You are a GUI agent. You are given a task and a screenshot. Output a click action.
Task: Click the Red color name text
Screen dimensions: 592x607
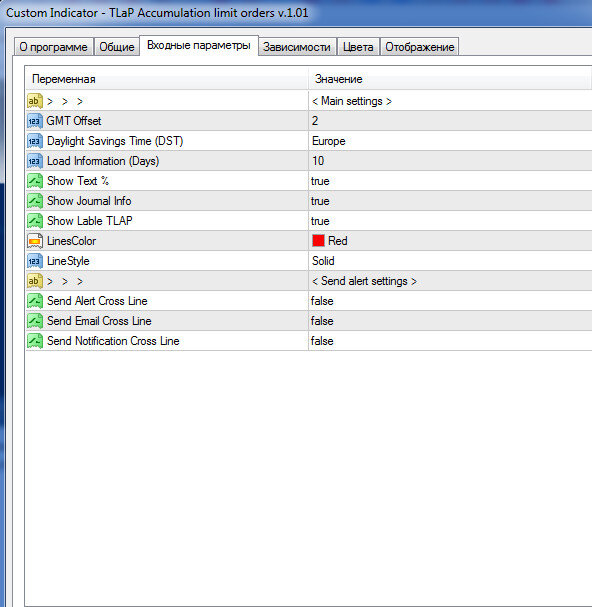tap(338, 241)
